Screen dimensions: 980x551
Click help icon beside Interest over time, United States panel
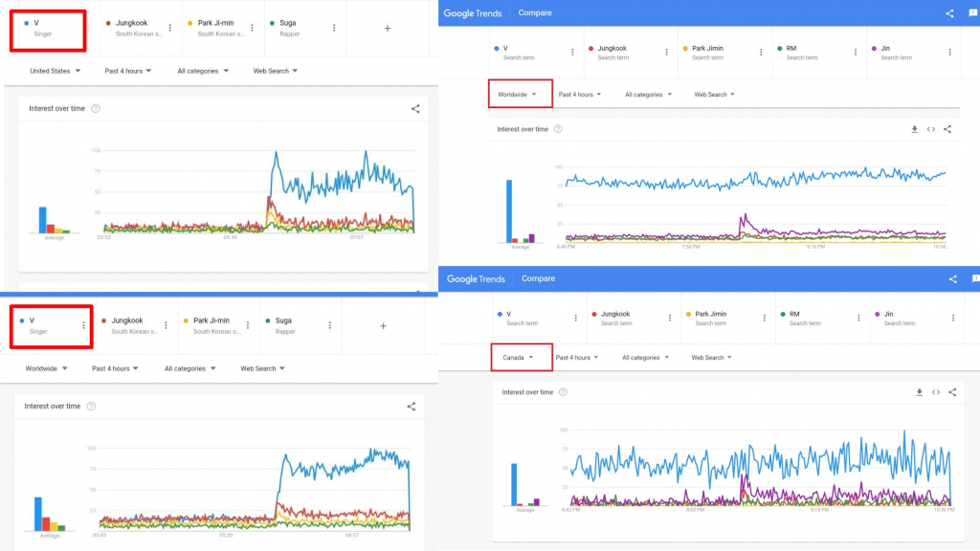point(96,109)
